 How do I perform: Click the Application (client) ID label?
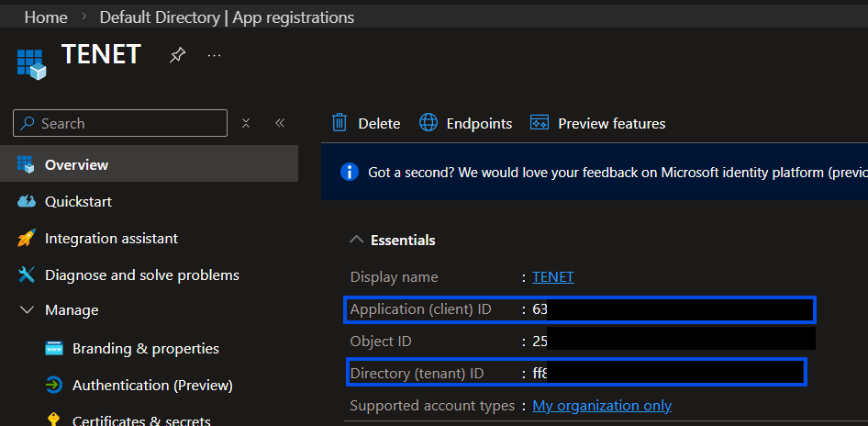coord(421,309)
